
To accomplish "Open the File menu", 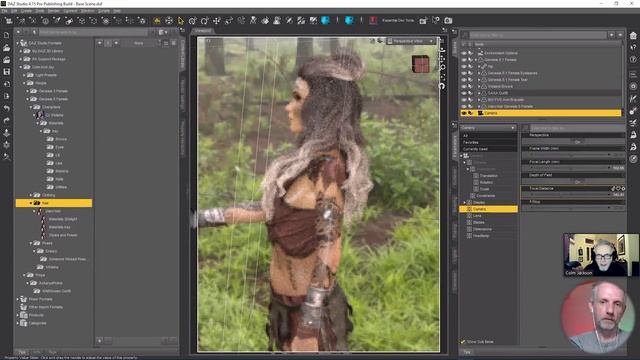I will tap(4, 11).
